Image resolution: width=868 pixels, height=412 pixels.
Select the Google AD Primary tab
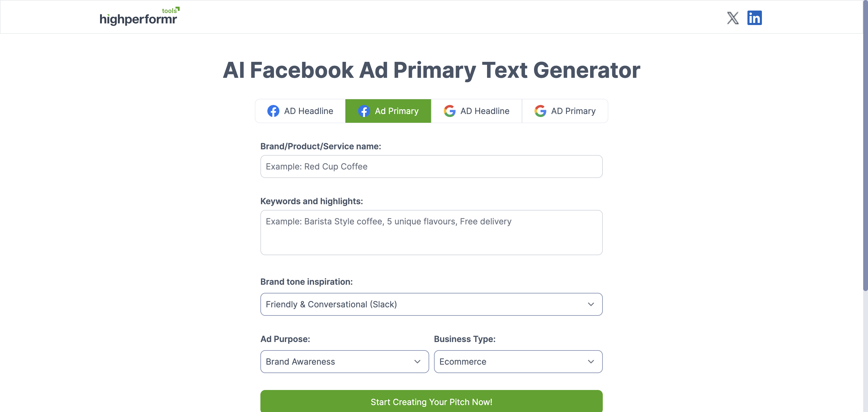pos(565,111)
